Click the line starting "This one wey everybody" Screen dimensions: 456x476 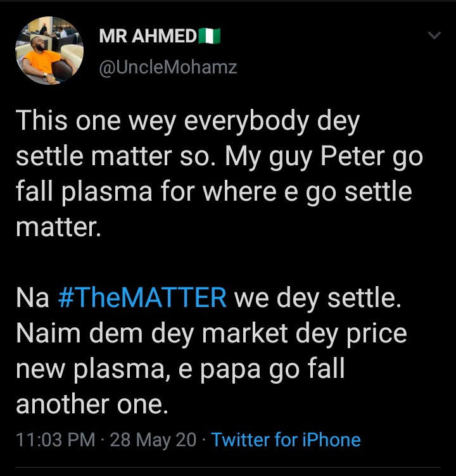click(x=187, y=120)
